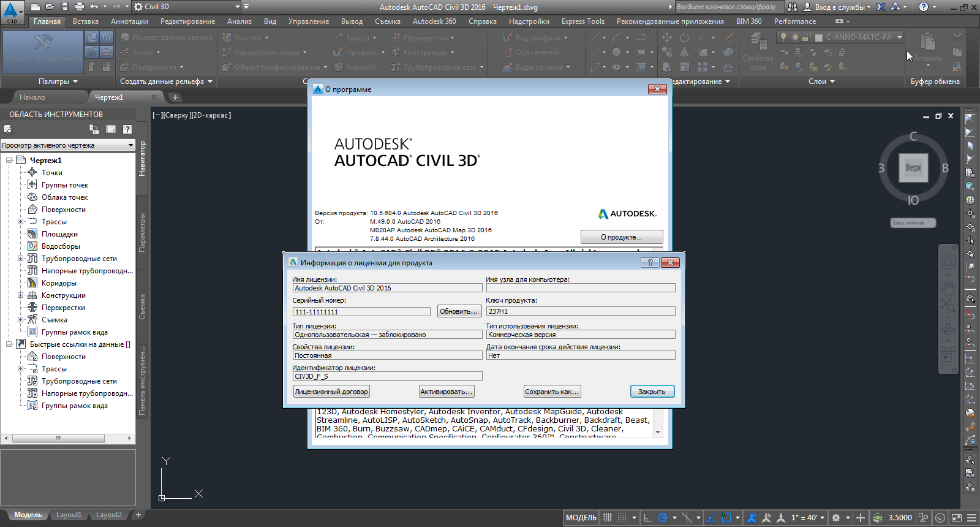This screenshot has width=980, height=527.
Task: Open the Аннотации ribbon tab
Action: (129, 21)
